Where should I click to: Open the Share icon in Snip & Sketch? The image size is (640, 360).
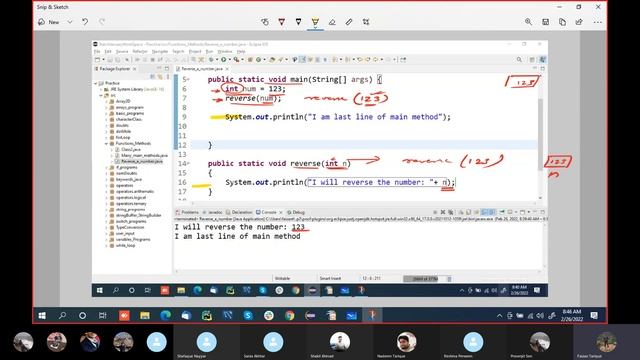click(x=579, y=22)
